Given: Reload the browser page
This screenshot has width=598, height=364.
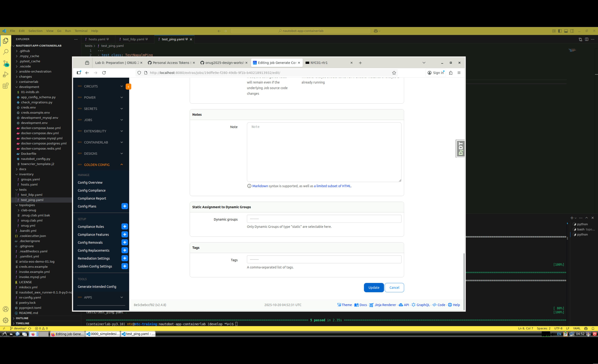Looking at the screenshot, I should pos(104,73).
